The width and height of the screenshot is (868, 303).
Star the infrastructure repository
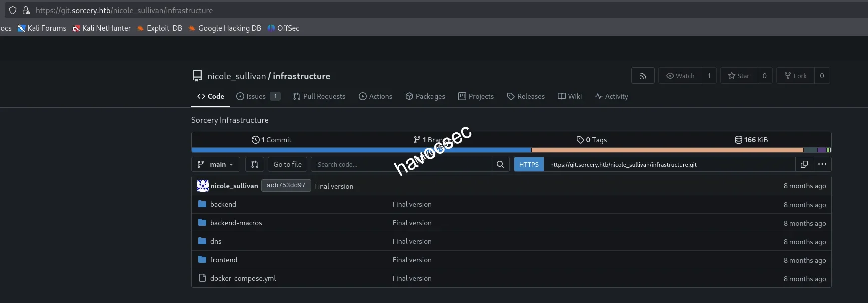[739, 76]
